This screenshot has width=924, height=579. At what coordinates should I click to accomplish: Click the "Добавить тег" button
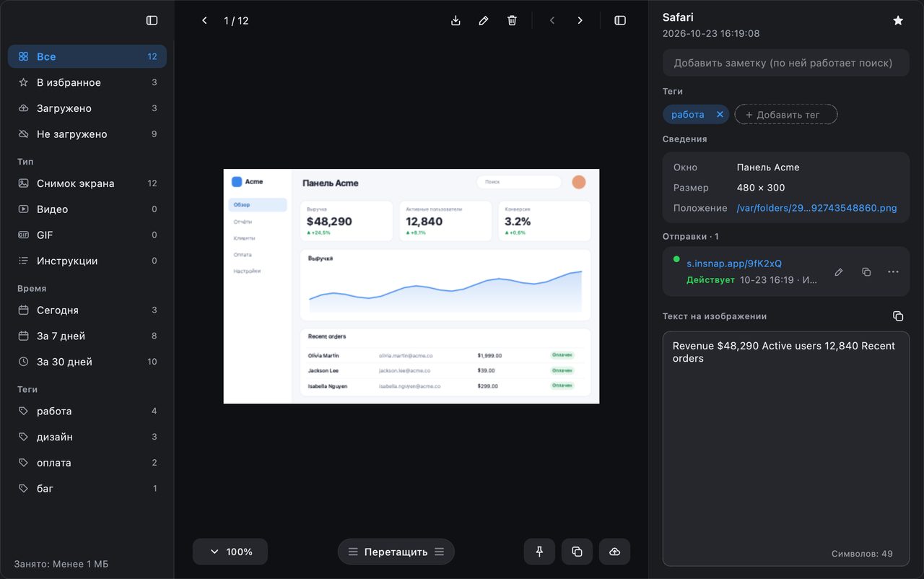click(x=786, y=114)
